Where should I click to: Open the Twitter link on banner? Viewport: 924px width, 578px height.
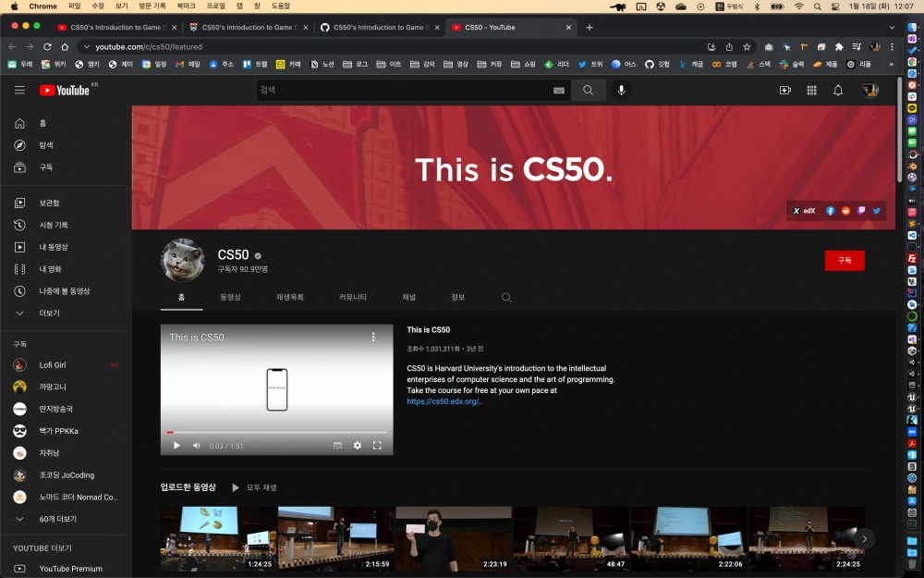[876, 211]
